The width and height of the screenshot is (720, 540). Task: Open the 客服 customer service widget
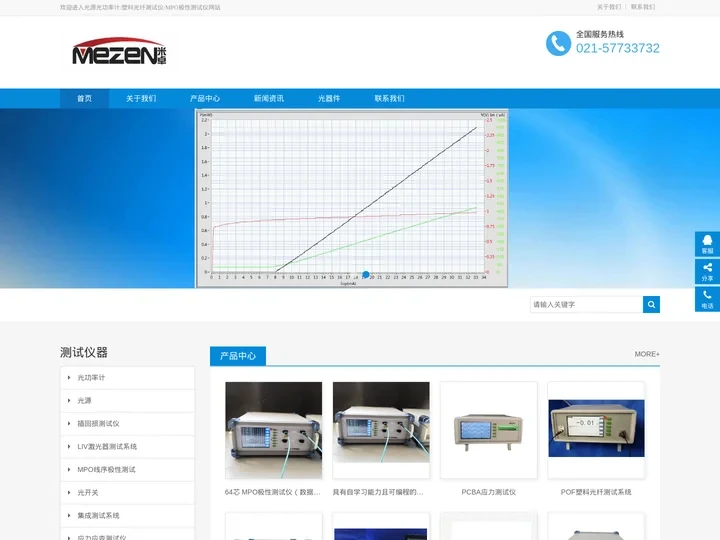coord(707,244)
